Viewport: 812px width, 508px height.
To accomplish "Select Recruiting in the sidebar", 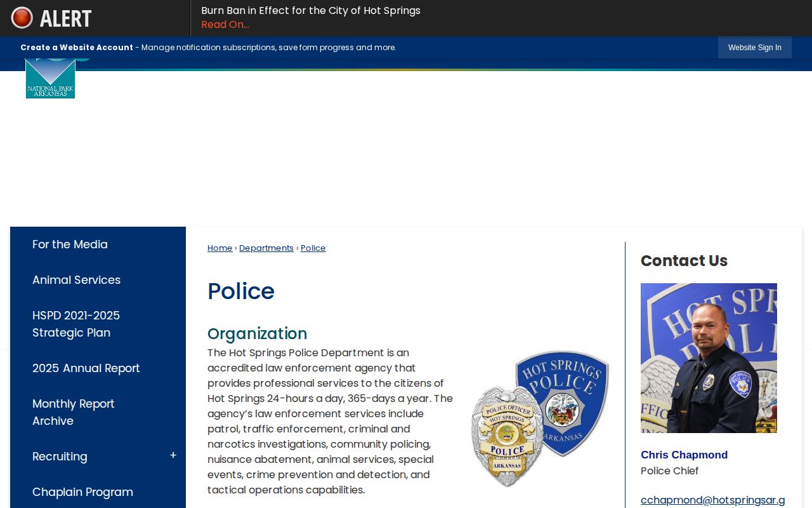I will tap(60, 457).
